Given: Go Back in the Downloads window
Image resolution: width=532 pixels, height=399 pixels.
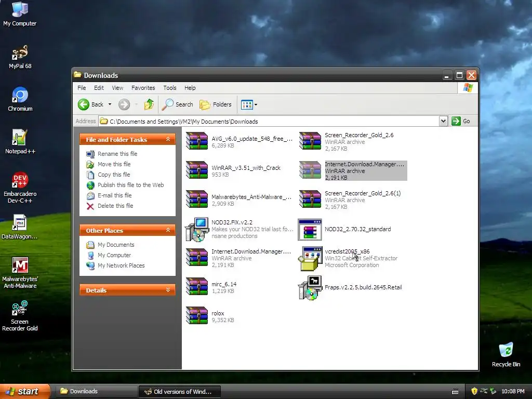Looking at the screenshot, I should [90, 104].
